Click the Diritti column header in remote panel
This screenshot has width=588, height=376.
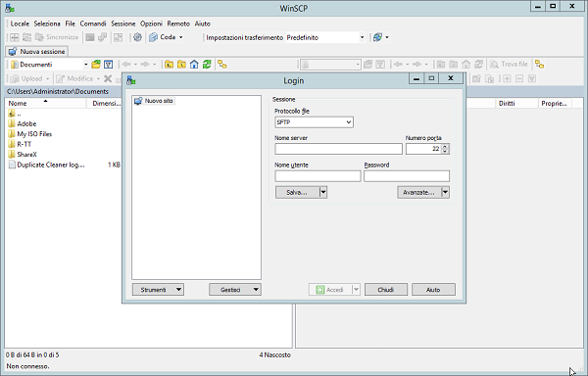coord(516,104)
